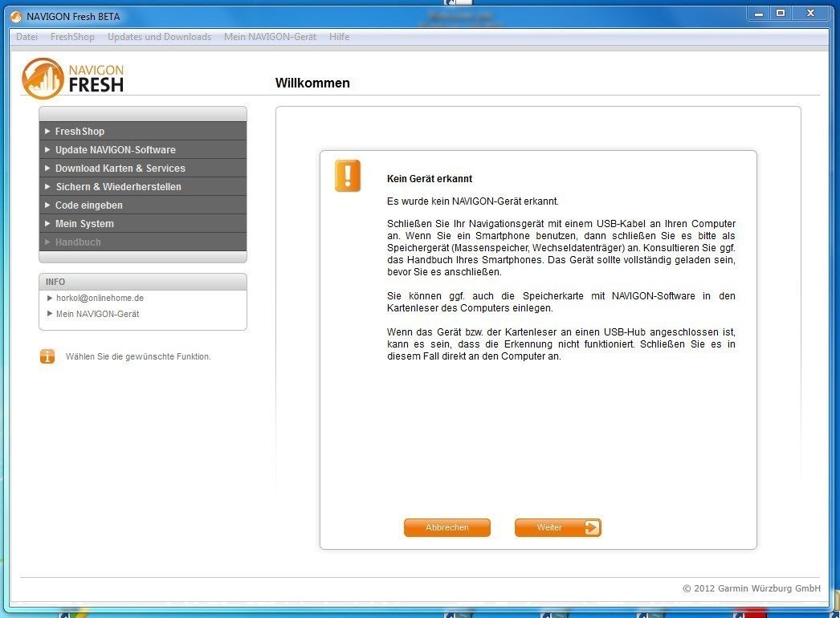Click the INFO panel header

[x=143, y=282]
